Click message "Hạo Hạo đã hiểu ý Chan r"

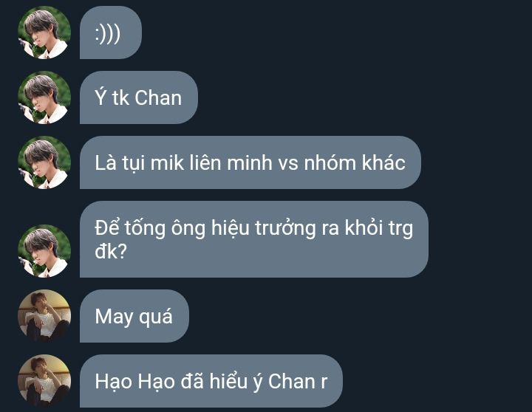(211, 381)
